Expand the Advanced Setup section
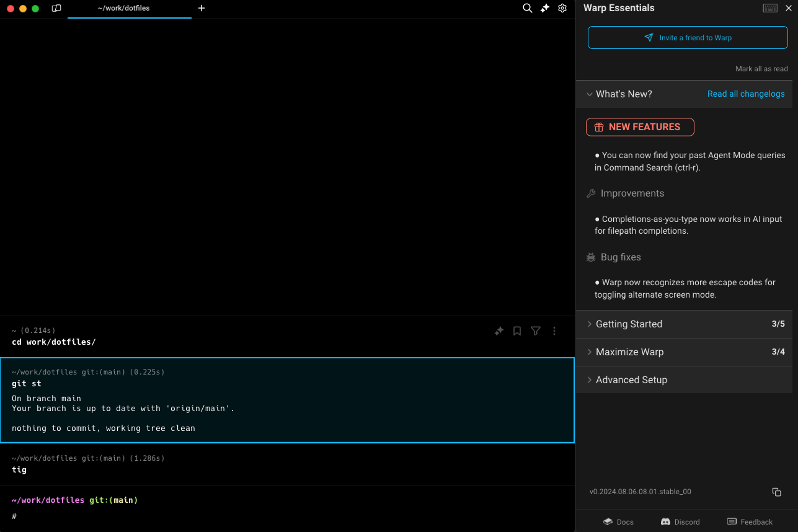798x532 pixels. click(x=631, y=380)
